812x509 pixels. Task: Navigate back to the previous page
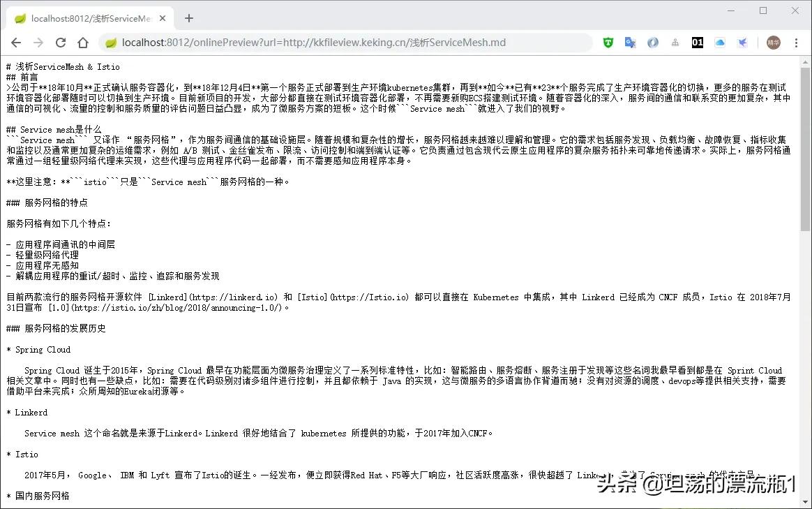click(15, 42)
